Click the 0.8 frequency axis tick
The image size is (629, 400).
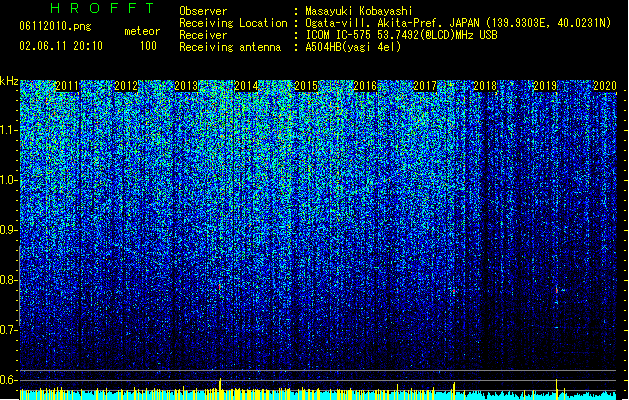[x=8, y=280]
